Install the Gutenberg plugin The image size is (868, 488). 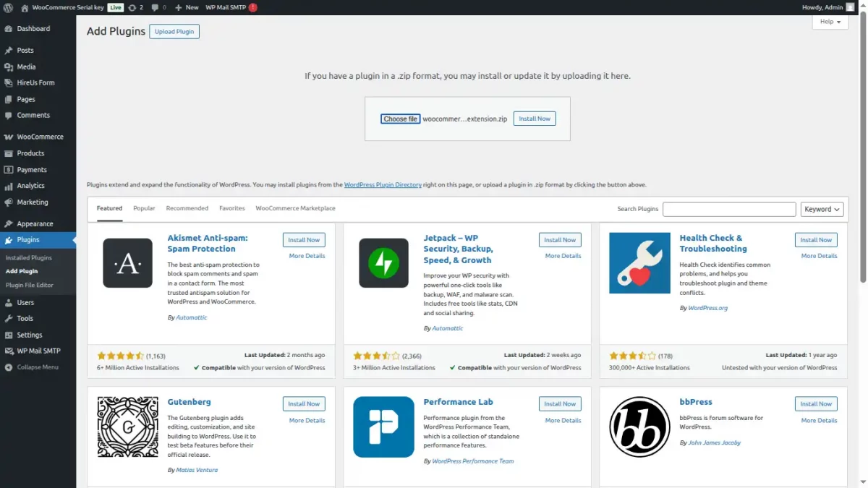click(304, 404)
